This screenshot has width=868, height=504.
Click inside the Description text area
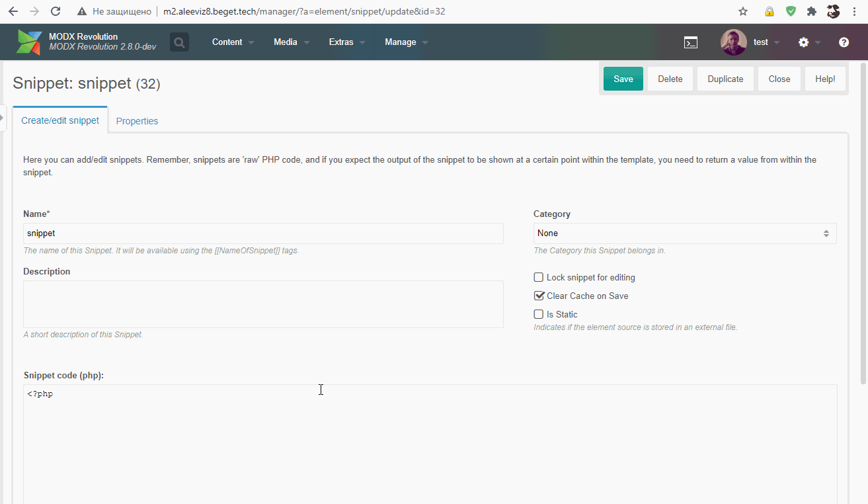point(263,304)
